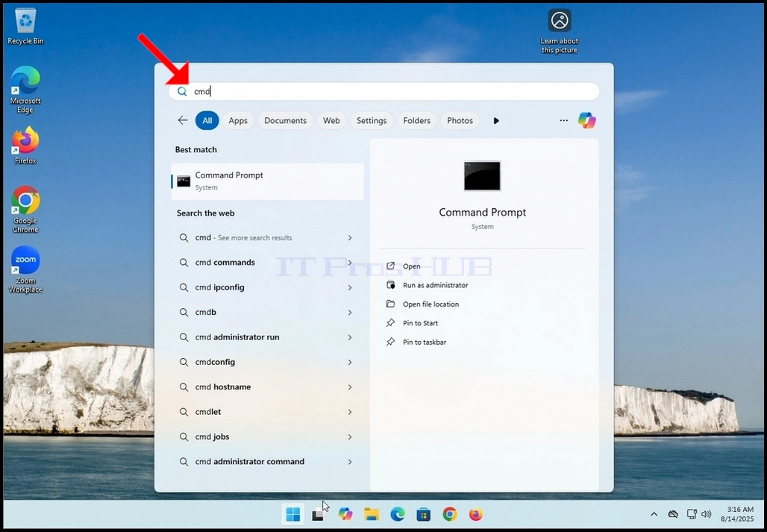
Task: Select 'cmdb' web suggestion
Action: click(x=267, y=312)
